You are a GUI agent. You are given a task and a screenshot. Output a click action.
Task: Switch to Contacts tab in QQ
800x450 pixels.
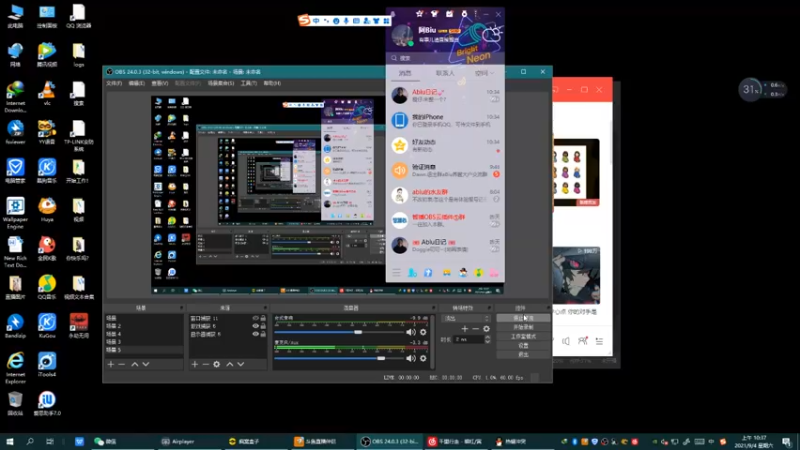coord(445,73)
